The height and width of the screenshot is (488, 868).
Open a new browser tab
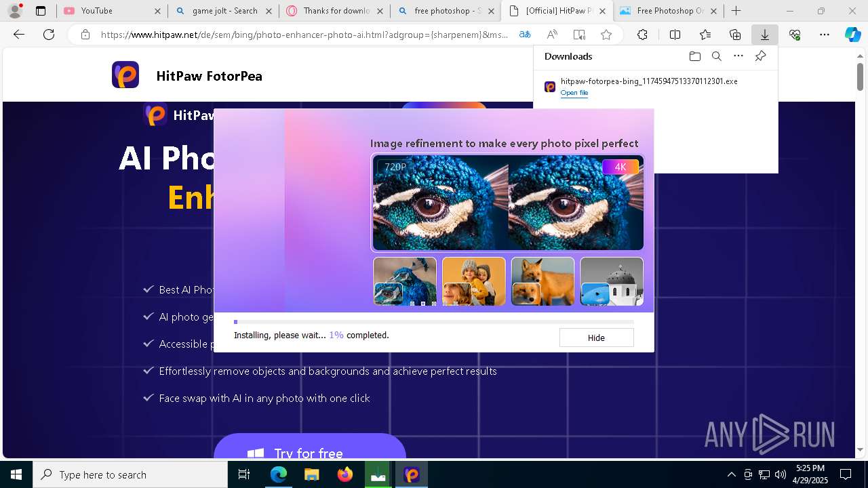[x=736, y=11]
